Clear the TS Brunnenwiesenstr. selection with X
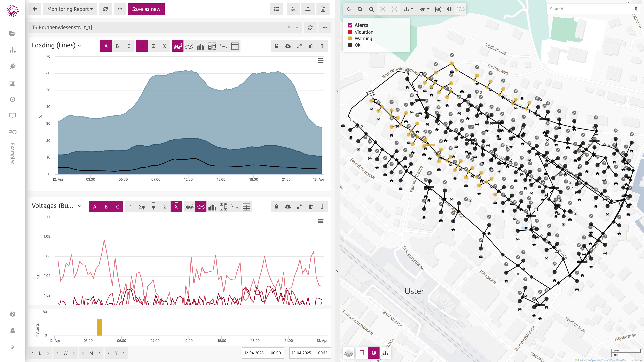Viewport: 644px width, 362px height. (289, 27)
